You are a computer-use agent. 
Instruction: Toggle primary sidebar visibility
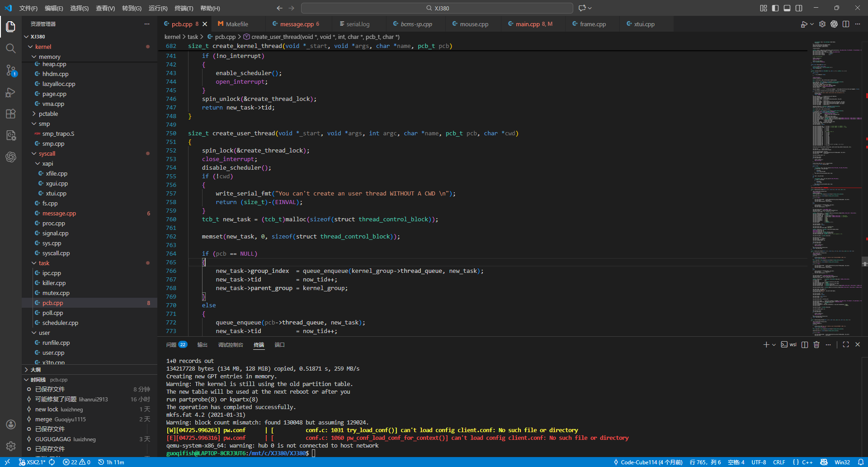(x=775, y=8)
